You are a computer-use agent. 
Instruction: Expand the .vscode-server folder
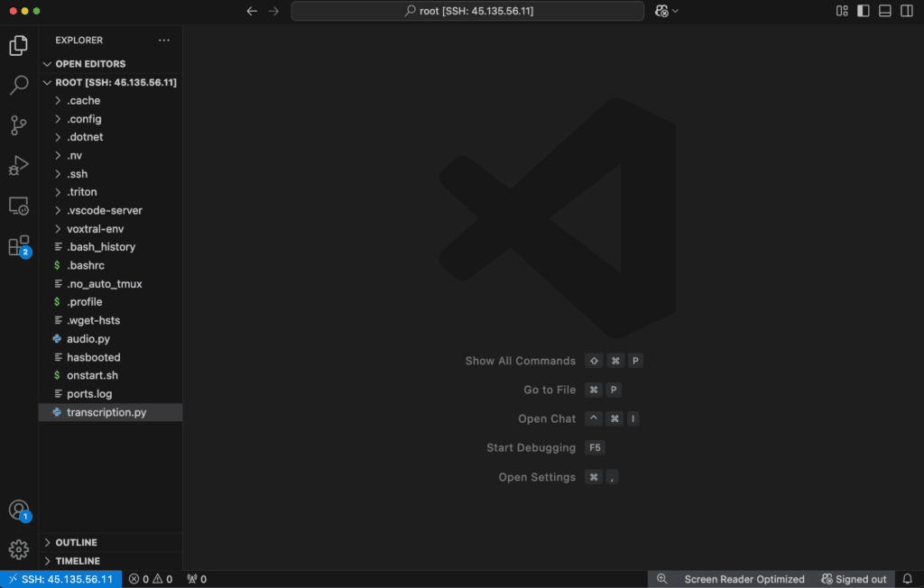[x=110, y=210]
